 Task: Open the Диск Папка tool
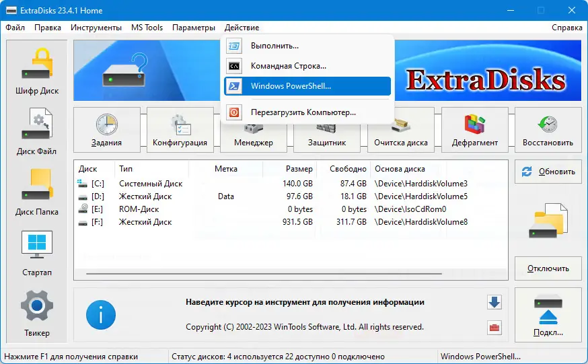pyautogui.click(x=37, y=192)
